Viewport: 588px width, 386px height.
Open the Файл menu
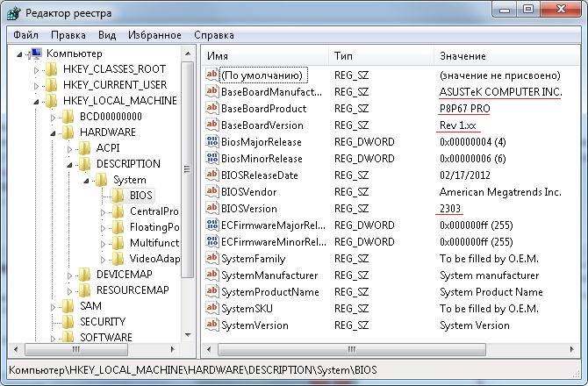click(26, 35)
